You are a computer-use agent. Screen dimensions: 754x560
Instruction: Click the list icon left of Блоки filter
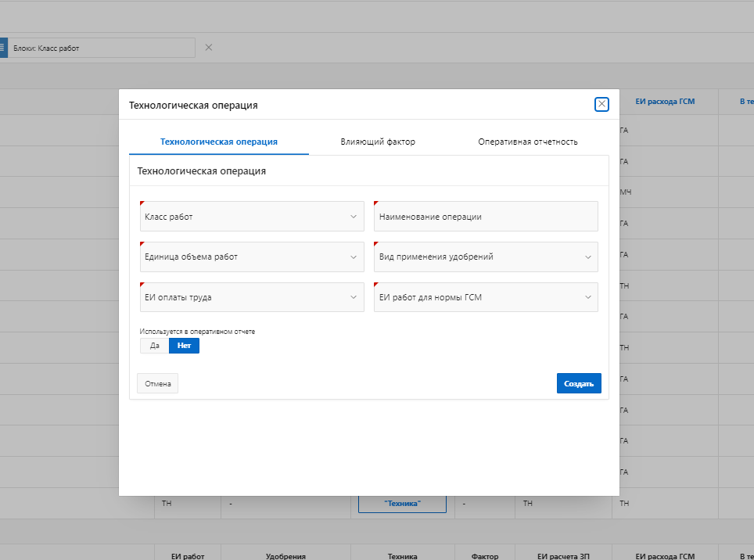(2, 48)
